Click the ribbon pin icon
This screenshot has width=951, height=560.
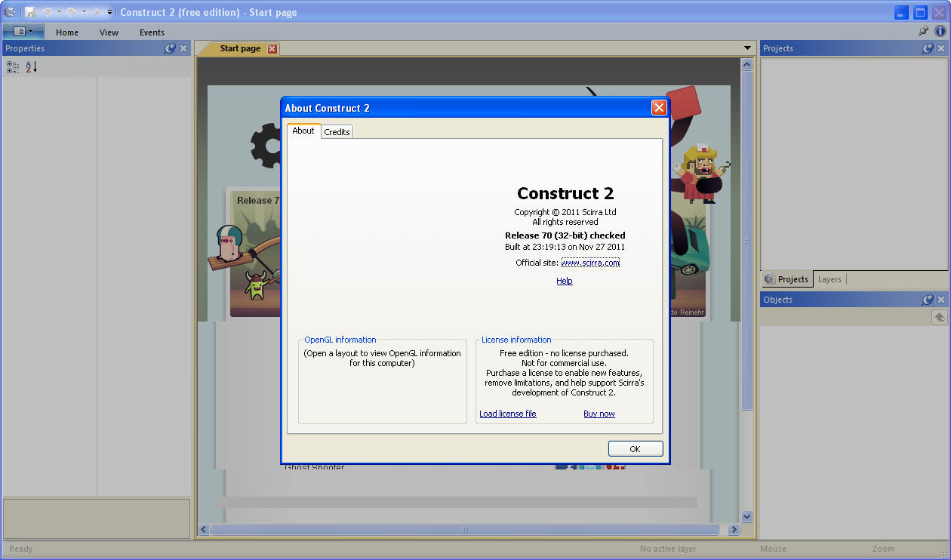[x=923, y=32]
